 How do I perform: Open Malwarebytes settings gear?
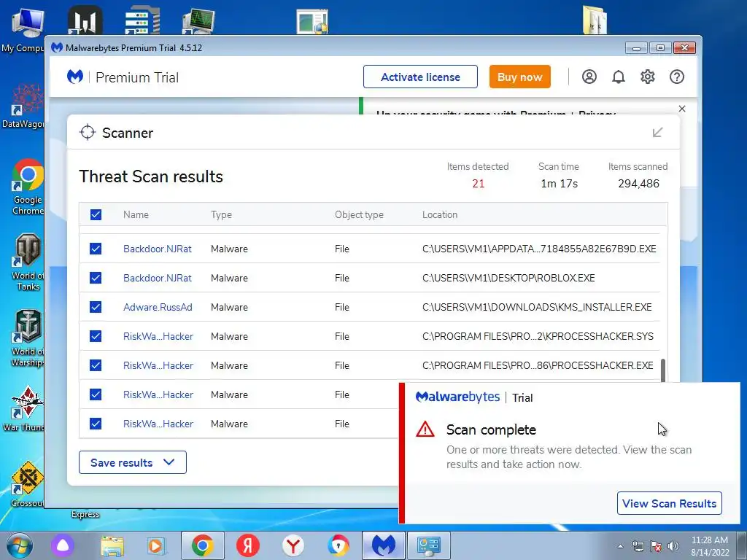tap(648, 77)
